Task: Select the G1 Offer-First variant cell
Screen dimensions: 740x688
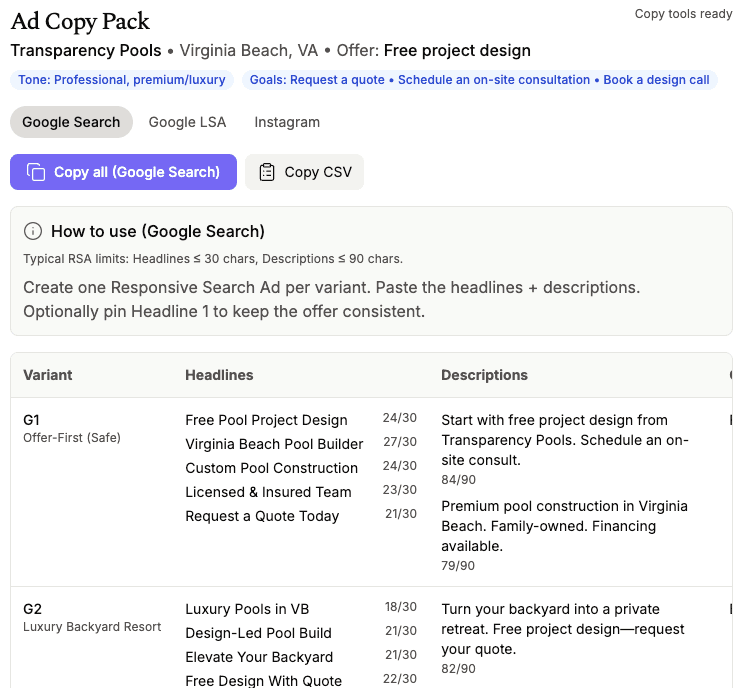Action: click(x=72, y=428)
